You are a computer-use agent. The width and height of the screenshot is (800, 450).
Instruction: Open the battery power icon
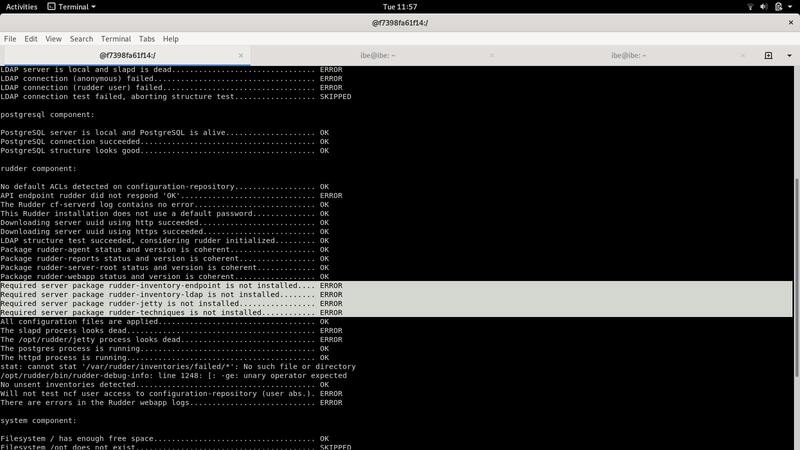click(778, 7)
